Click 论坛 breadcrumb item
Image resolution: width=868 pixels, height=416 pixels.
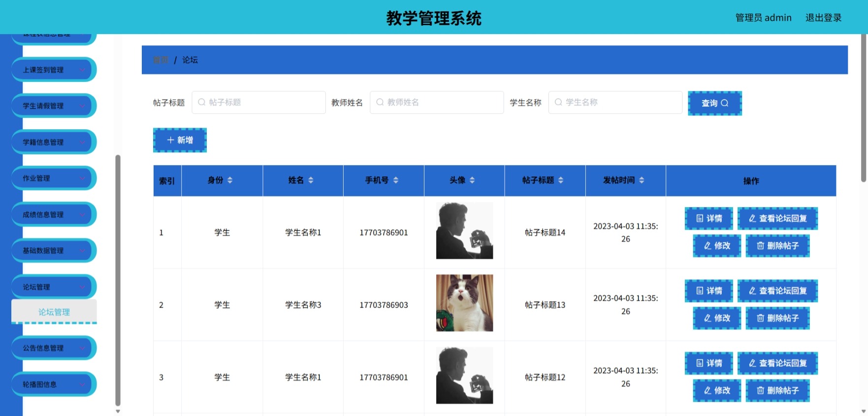(190, 60)
